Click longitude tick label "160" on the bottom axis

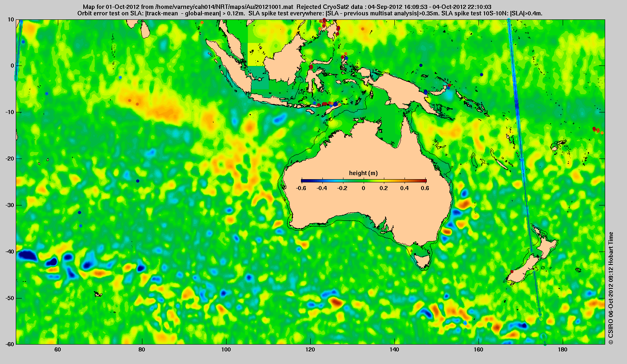(x=479, y=349)
